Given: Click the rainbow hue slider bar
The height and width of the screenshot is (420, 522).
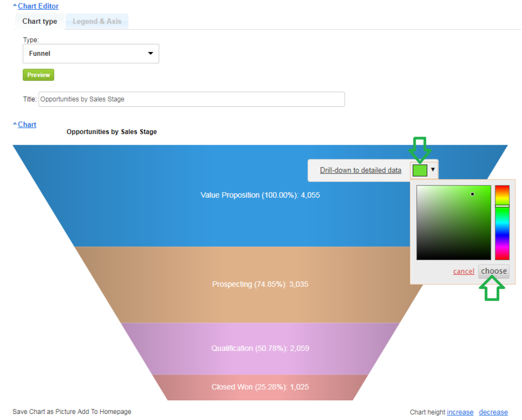Looking at the screenshot, I should coord(502,222).
